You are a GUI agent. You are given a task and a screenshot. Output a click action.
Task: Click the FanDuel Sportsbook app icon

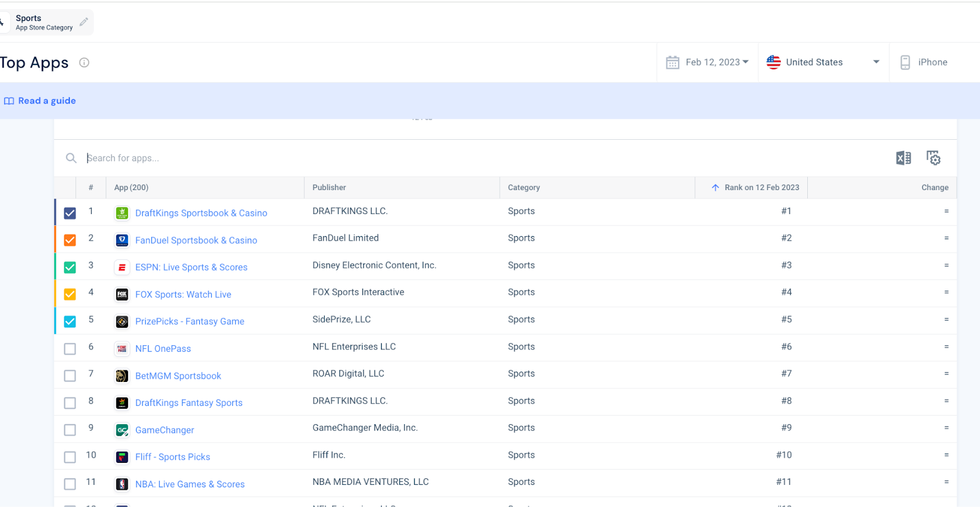pyautogui.click(x=122, y=240)
